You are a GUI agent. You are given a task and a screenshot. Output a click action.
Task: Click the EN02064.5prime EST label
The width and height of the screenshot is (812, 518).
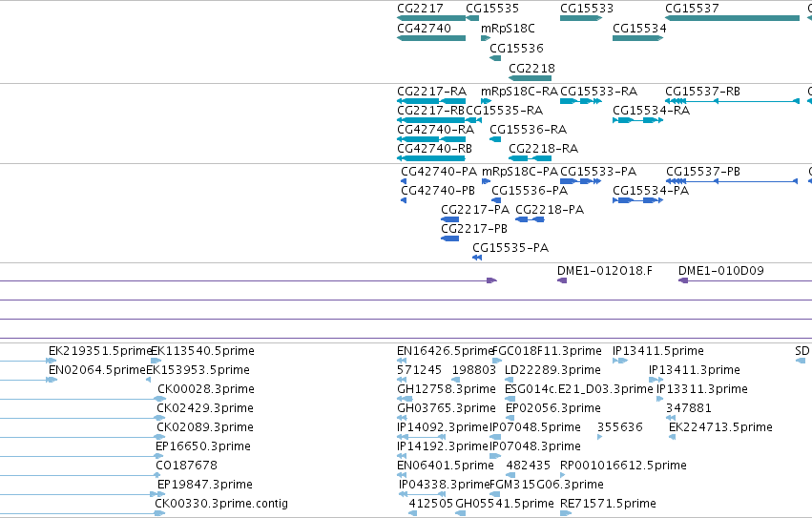click(x=96, y=370)
